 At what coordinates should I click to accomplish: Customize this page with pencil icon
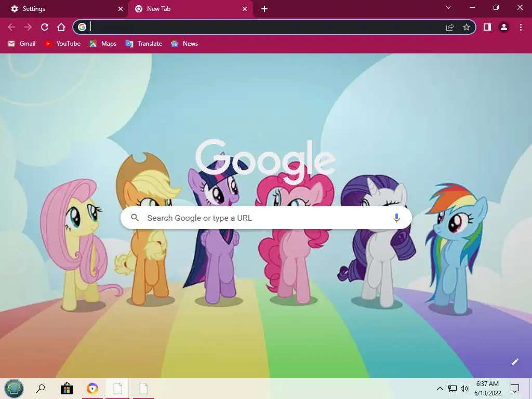pos(515,362)
